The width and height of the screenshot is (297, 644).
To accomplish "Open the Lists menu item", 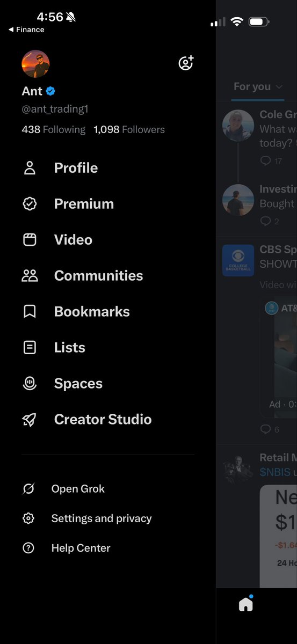I will click(x=69, y=348).
